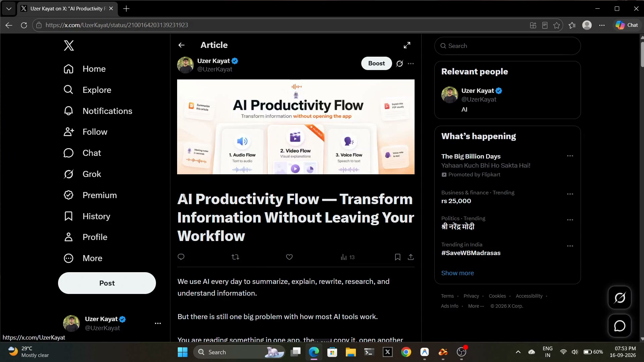
Task: Open article options three-dot menu
Action: click(x=411, y=63)
